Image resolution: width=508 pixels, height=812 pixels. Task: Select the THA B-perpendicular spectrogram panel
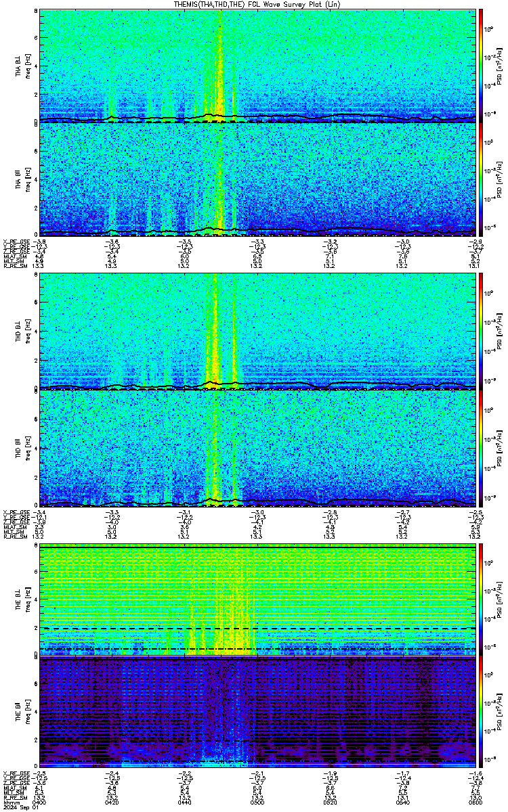(x=257, y=65)
